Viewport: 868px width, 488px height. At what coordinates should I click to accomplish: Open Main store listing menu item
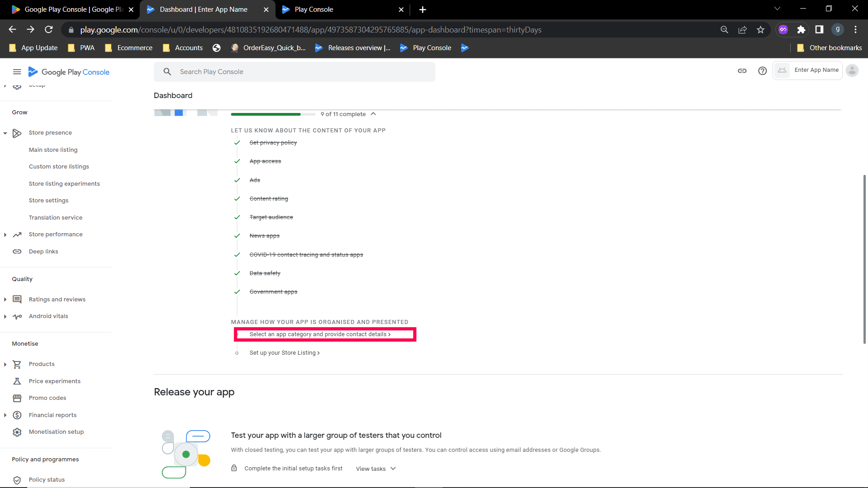pyautogui.click(x=53, y=150)
